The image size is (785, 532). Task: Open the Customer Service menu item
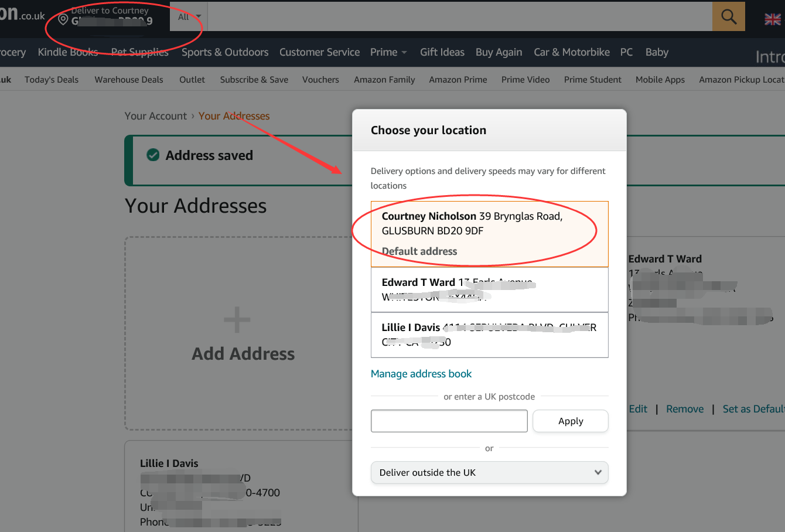point(320,52)
